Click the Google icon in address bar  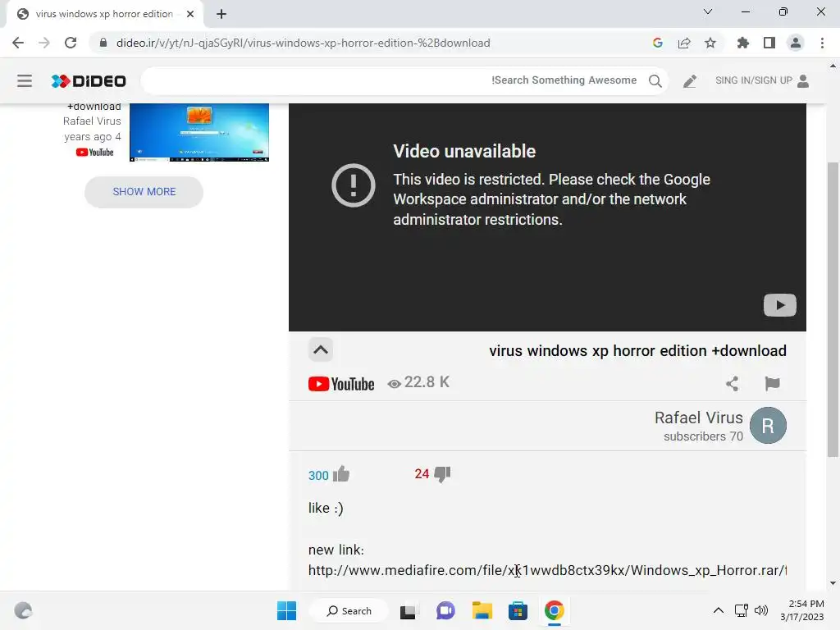658,43
